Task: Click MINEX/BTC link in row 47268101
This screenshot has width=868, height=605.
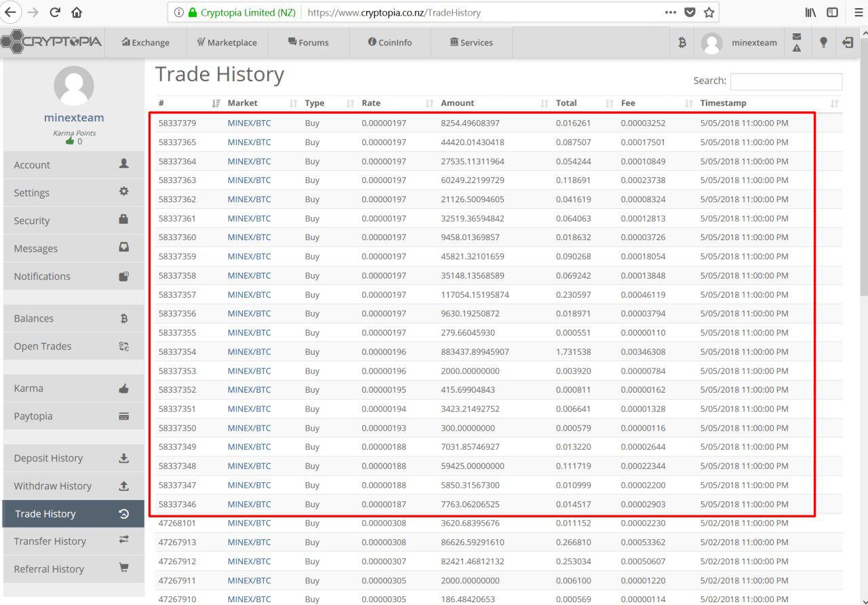Action: pyautogui.click(x=249, y=523)
